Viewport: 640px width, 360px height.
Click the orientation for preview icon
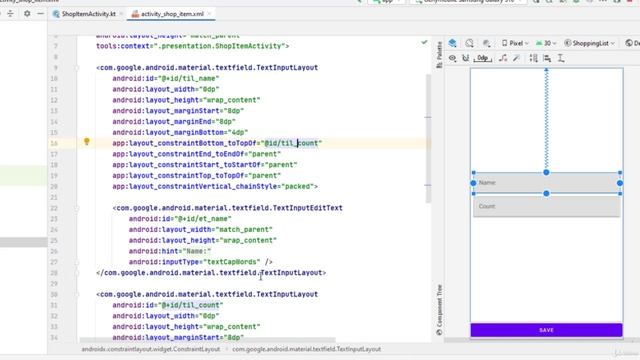(469, 43)
